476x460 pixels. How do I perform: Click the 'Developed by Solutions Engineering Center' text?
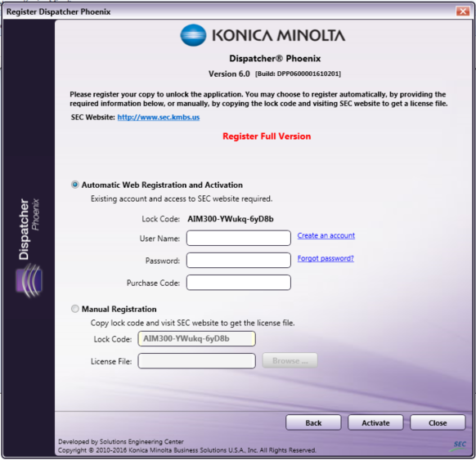click(121, 442)
